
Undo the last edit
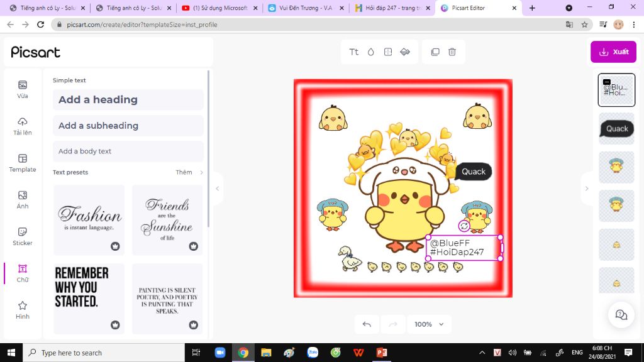[367, 324]
